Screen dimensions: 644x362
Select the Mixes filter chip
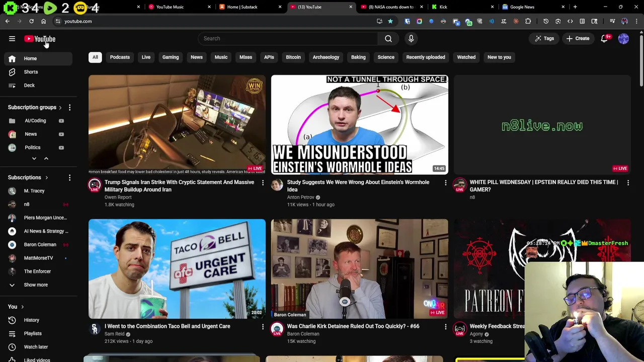click(x=246, y=57)
